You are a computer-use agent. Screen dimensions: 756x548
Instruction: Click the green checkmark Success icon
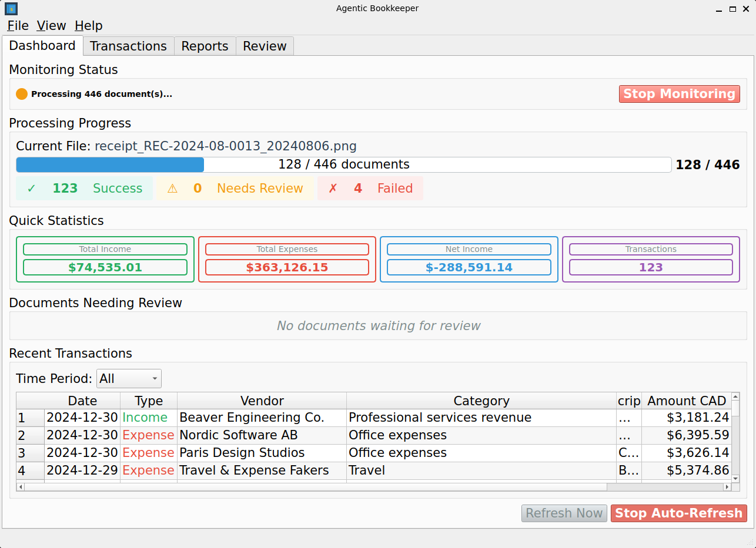click(32, 188)
